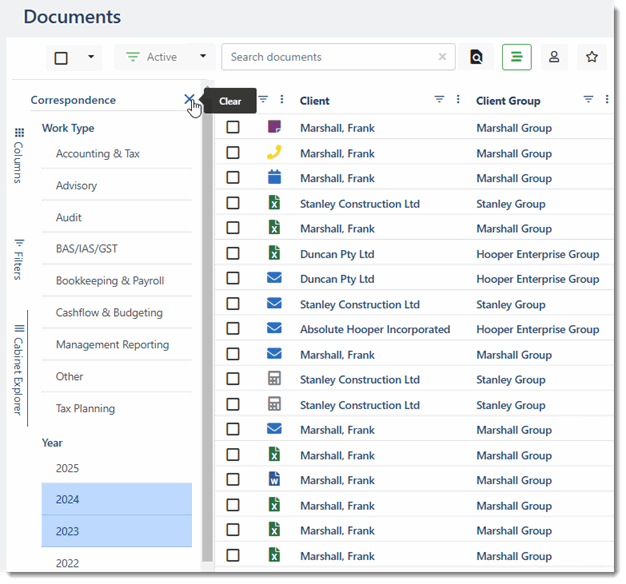This screenshot has width=626, height=584.
Task: Open the type column options menu
Action: click(x=282, y=99)
